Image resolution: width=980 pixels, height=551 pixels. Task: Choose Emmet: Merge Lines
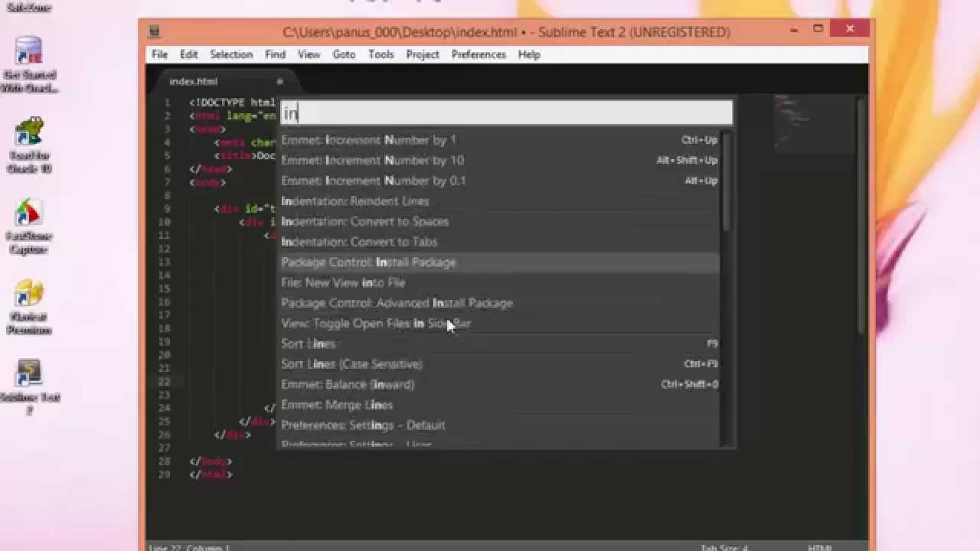[x=499, y=405]
